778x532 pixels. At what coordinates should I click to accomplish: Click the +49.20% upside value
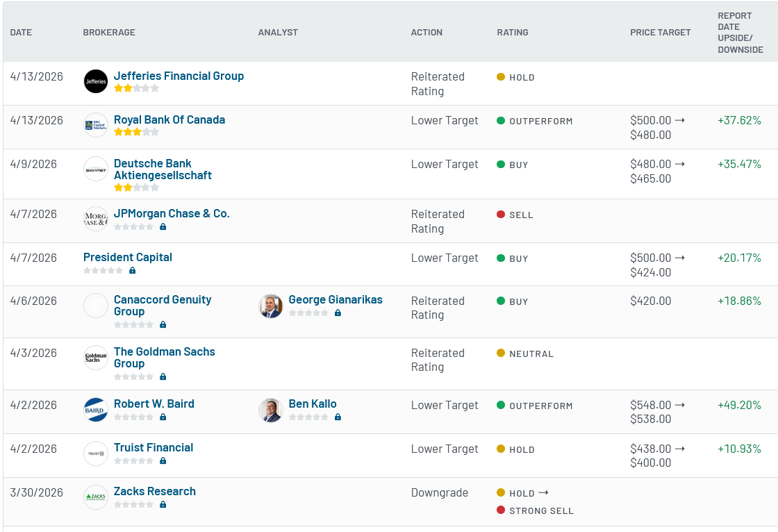[x=739, y=406]
